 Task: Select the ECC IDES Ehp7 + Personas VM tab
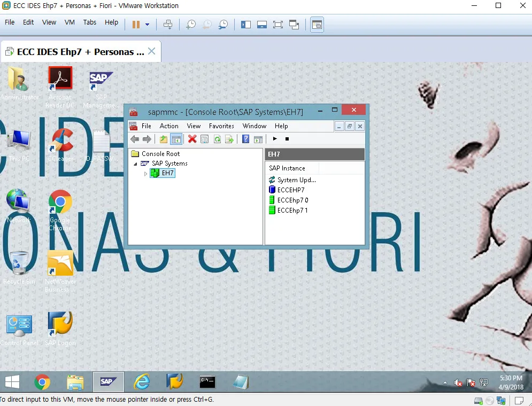(80, 52)
